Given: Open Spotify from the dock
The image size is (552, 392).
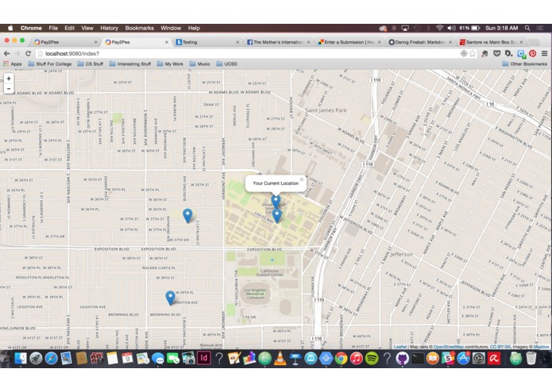Looking at the screenshot, I should [x=372, y=359].
